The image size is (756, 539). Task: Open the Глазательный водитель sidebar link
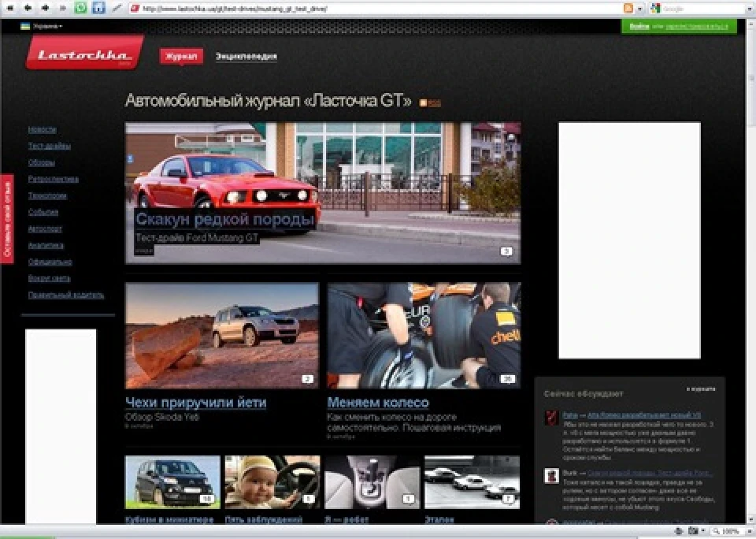pyautogui.click(x=66, y=295)
